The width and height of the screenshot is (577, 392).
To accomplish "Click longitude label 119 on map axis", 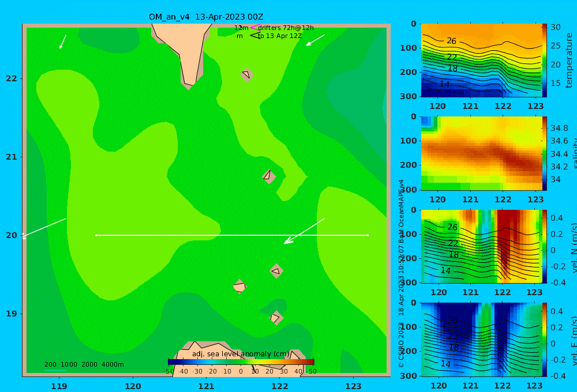I will pos(59,386).
